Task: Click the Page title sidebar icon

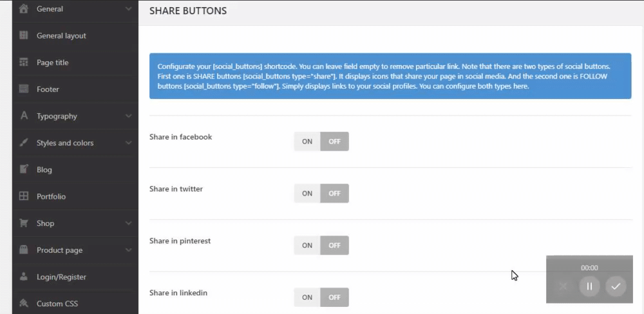Action: tap(24, 62)
